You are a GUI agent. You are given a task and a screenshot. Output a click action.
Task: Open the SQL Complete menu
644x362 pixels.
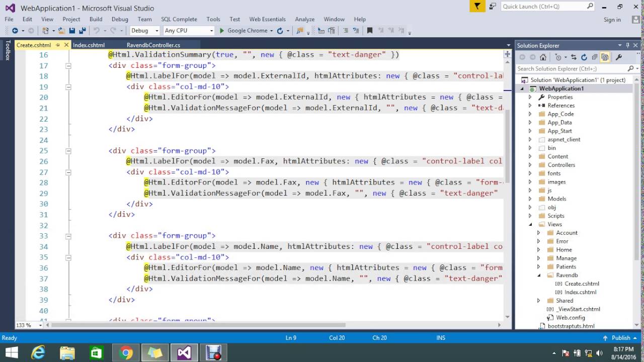(x=179, y=19)
